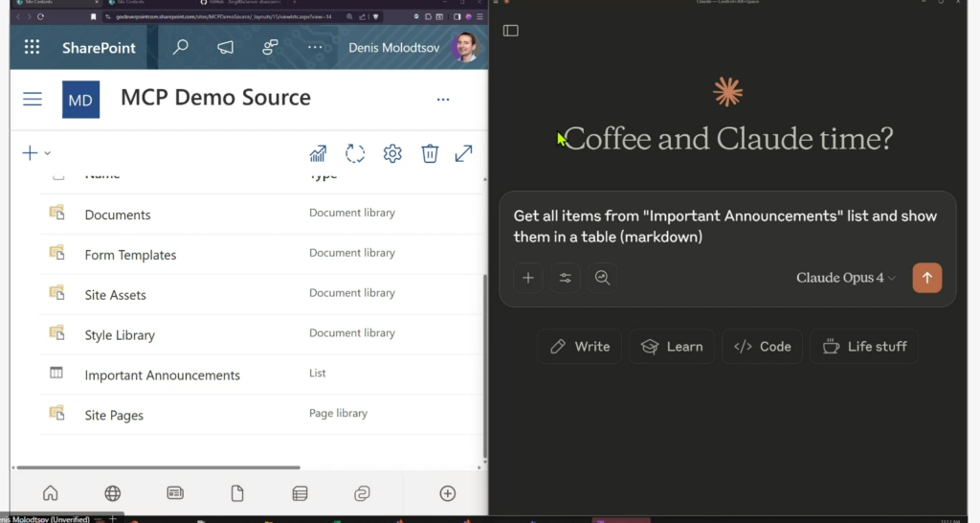
Task: Open the megaphone announcements icon in SharePoint header
Action: click(226, 47)
